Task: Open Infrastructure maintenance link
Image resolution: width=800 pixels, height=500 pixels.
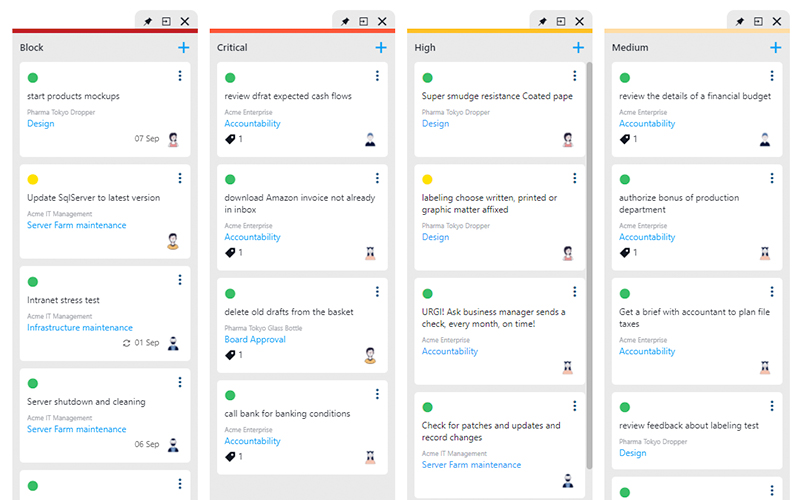Action: 80,328
